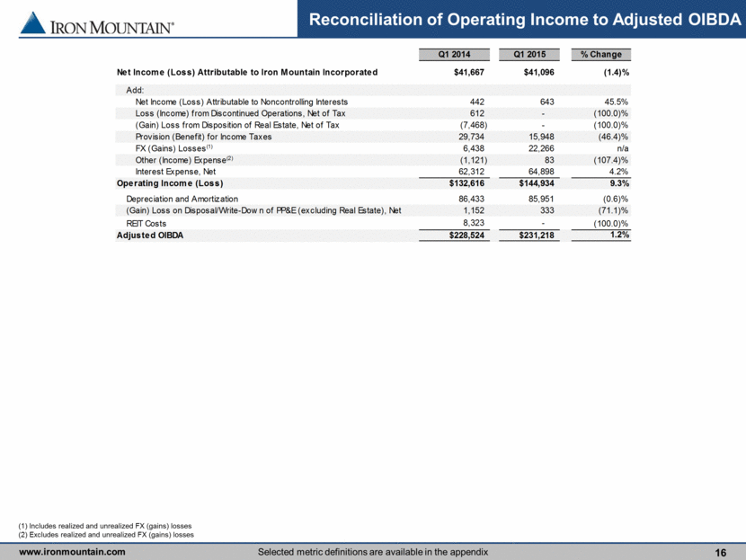Select the Q1 2014 column header
746x560 pixels.
(454, 54)
